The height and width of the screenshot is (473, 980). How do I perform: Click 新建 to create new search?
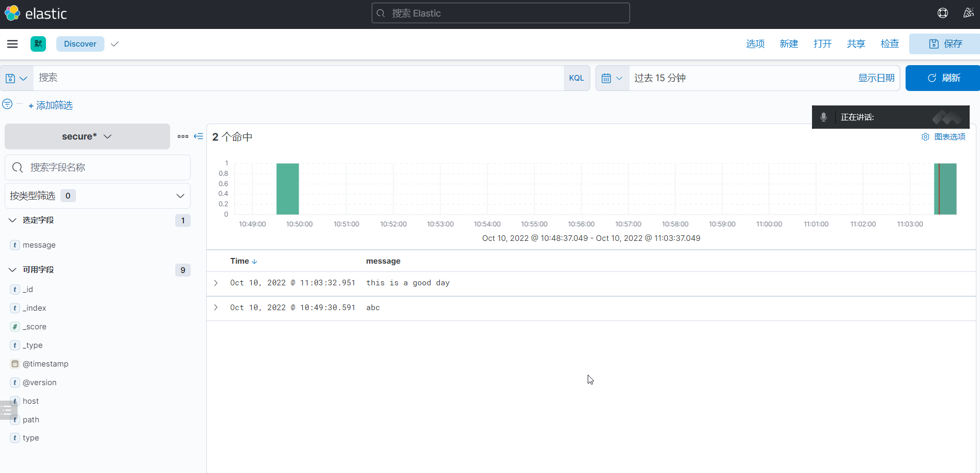coord(789,44)
